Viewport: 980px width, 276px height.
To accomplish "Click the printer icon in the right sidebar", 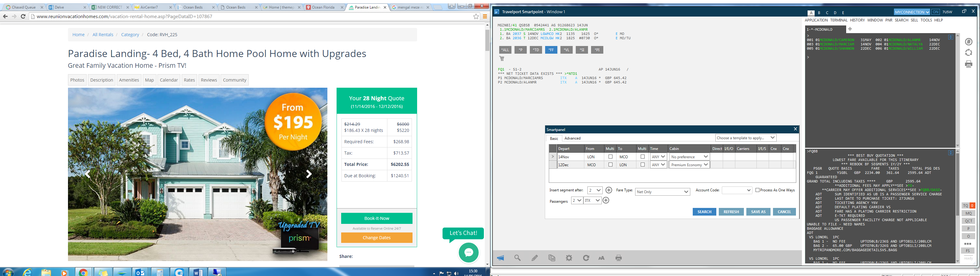I will 969,64.
